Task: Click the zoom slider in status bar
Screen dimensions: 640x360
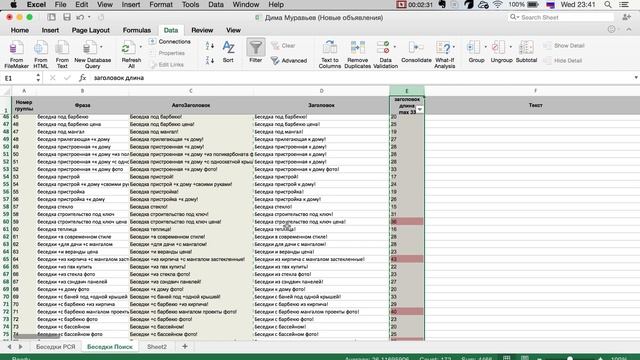Action: point(570,358)
